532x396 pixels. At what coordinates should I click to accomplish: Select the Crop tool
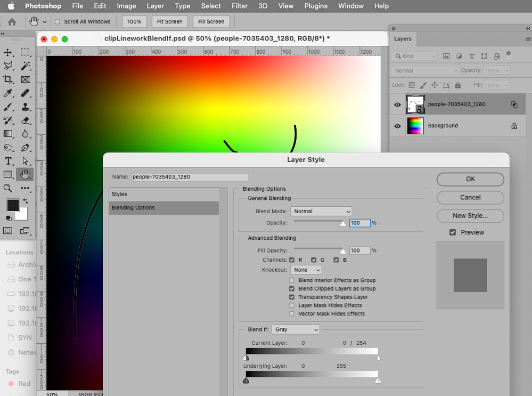[x=8, y=79]
